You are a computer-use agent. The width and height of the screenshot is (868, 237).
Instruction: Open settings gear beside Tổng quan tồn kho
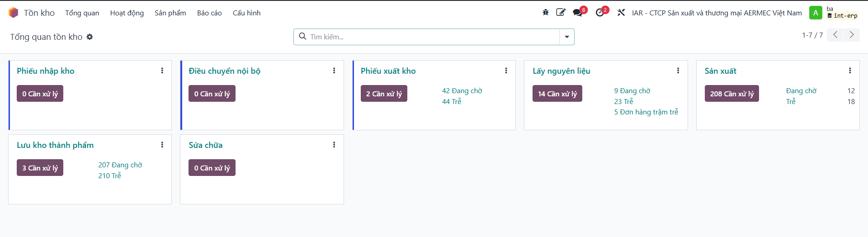point(90,37)
